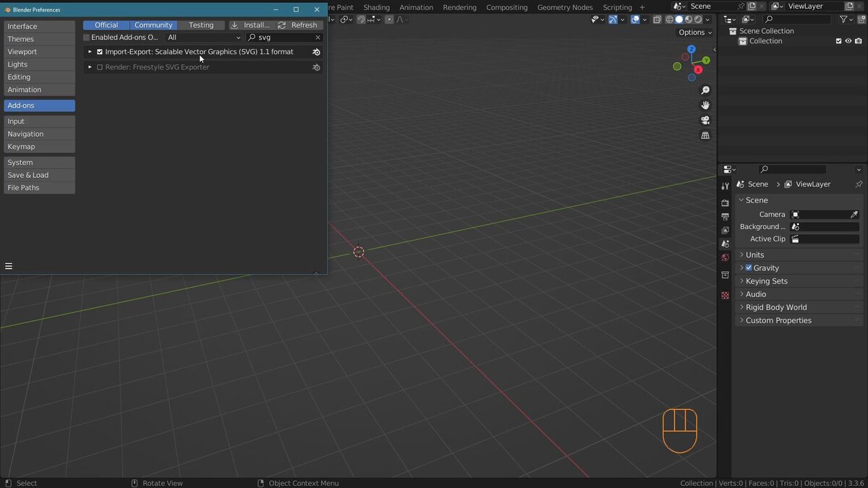Screen dimensions: 868x488
Task: Expand the Import-Export SVG add-on details
Action: pos(90,52)
